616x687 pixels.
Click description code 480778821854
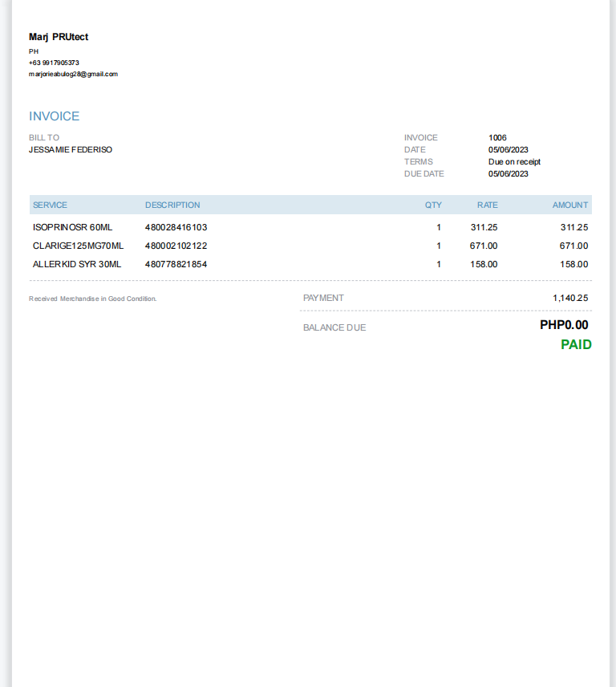point(176,264)
